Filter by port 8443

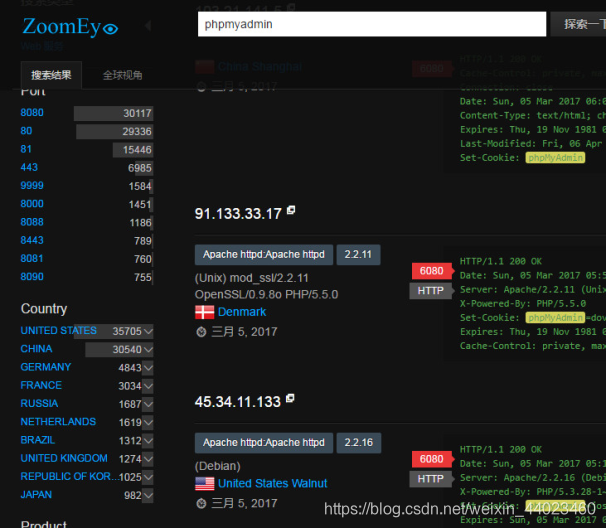(x=32, y=240)
